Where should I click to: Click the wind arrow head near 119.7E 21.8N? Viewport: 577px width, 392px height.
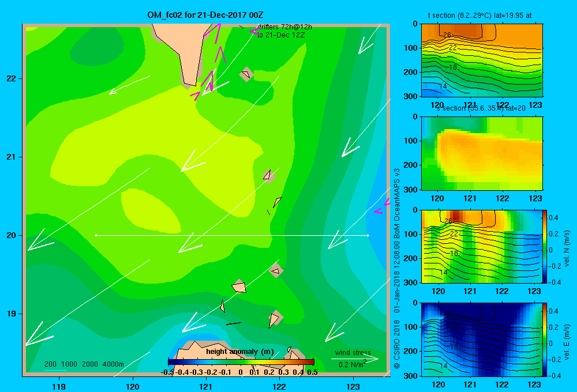pos(113,91)
